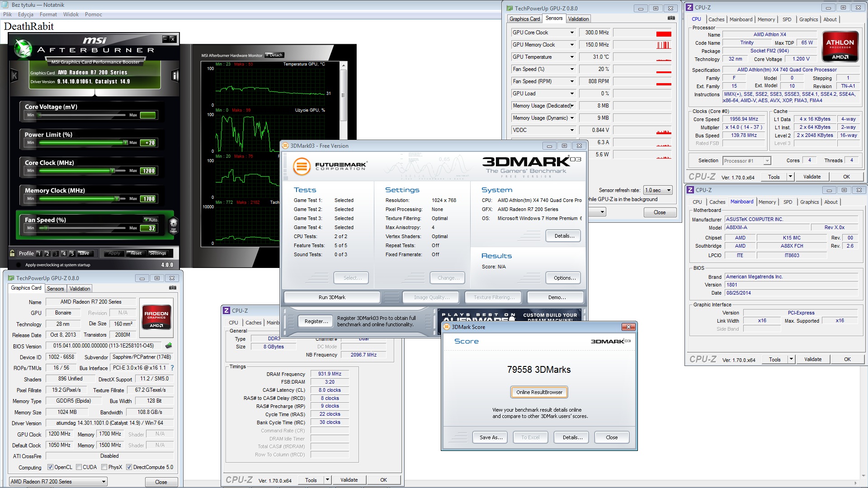Screen dimensions: 868x488
Task: Select Afterburner profile slot 2
Action: tap(47, 253)
